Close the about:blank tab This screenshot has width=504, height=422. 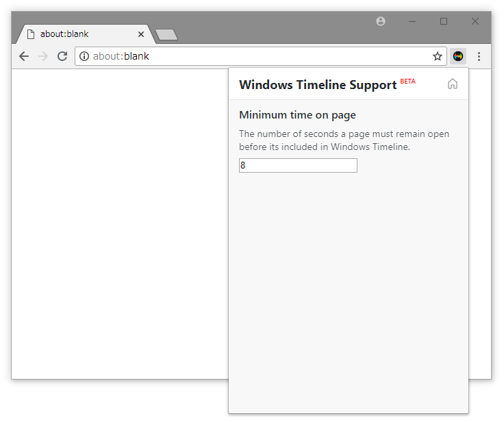[x=141, y=34]
